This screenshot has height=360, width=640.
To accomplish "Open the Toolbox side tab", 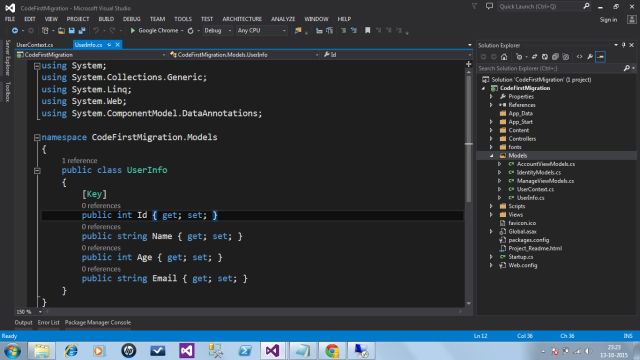I will pyautogui.click(x=7, y=91).
